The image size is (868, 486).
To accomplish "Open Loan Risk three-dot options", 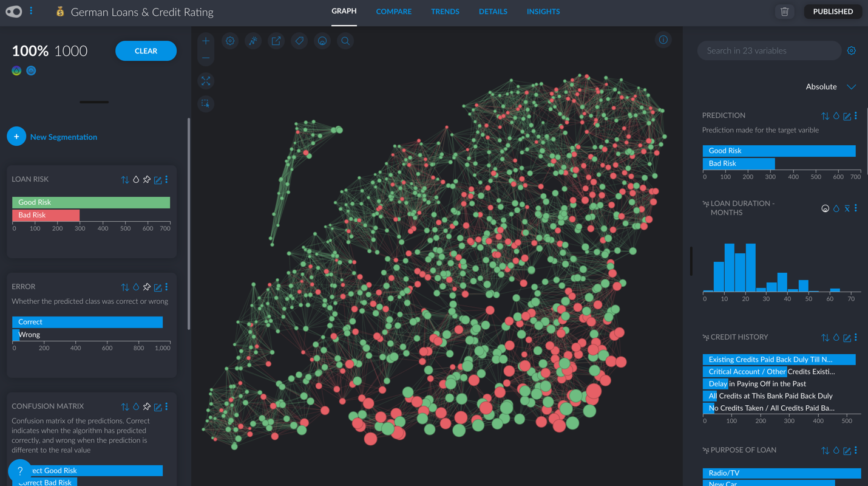I will coord(166,180).
